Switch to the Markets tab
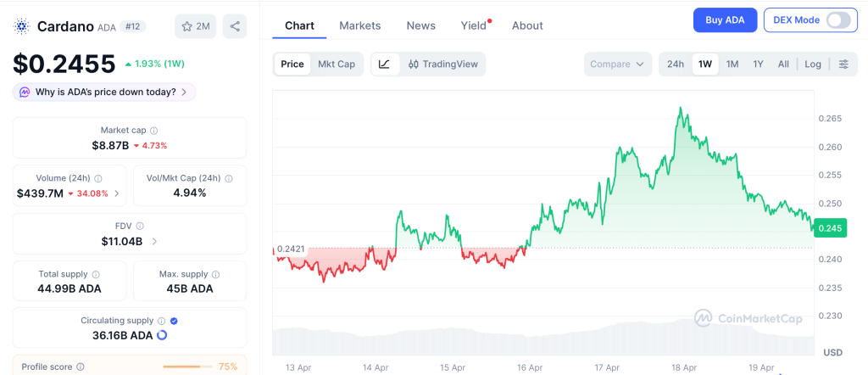This screenshot has height=375, width=868. 359,25
